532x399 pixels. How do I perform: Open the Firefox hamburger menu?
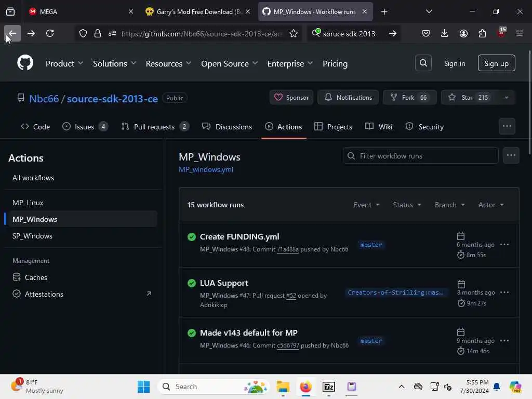tap(520, 33)
